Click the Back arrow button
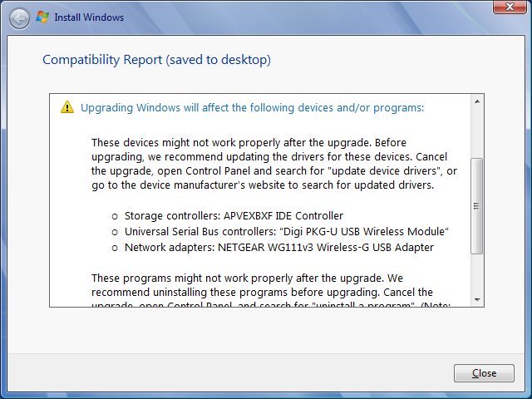Image resolution: width=532 pixels, height=399 pixels. point(19,18)
